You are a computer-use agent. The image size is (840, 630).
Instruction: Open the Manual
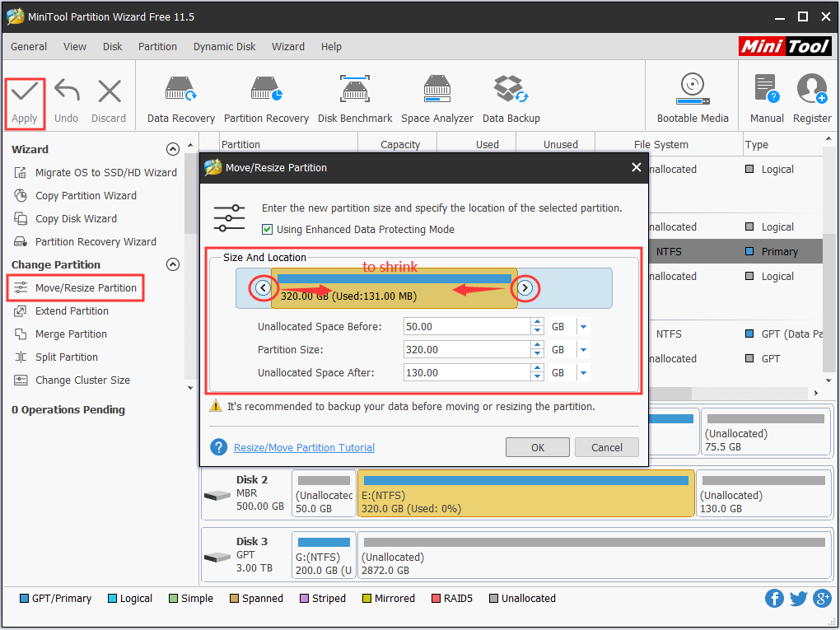(767, 100)
